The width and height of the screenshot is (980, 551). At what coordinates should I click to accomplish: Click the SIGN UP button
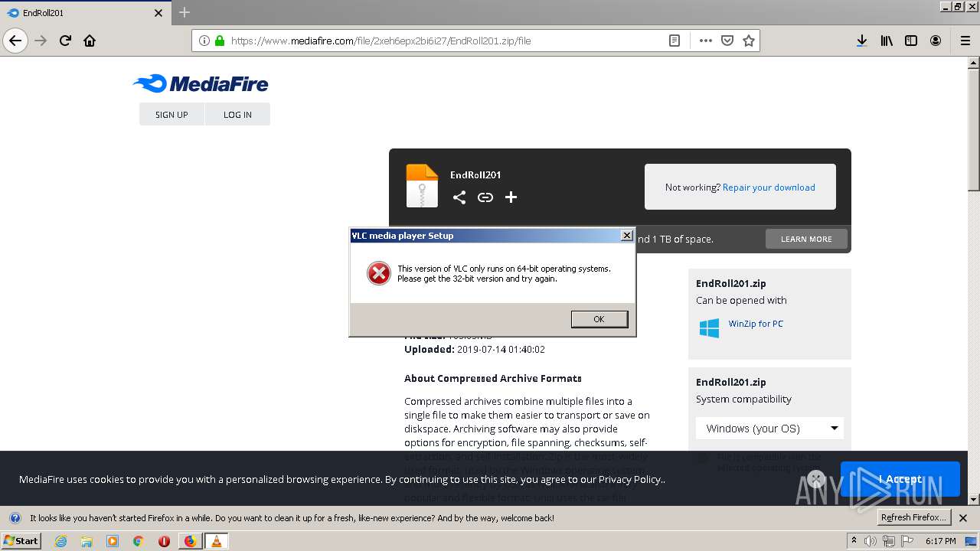tap(171, 114)
